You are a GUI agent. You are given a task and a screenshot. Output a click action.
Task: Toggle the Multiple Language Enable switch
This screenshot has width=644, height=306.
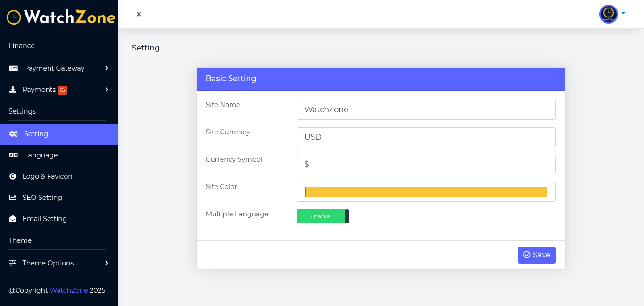323,216
